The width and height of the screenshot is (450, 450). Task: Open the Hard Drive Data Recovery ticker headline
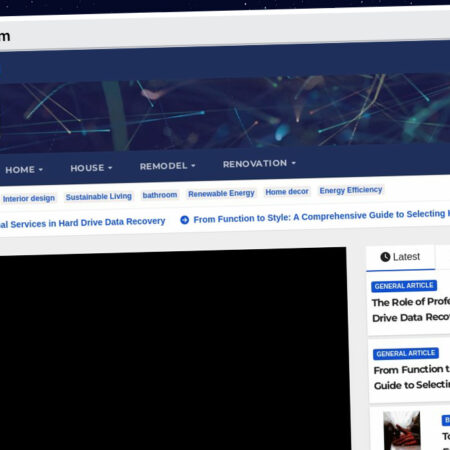82,223
